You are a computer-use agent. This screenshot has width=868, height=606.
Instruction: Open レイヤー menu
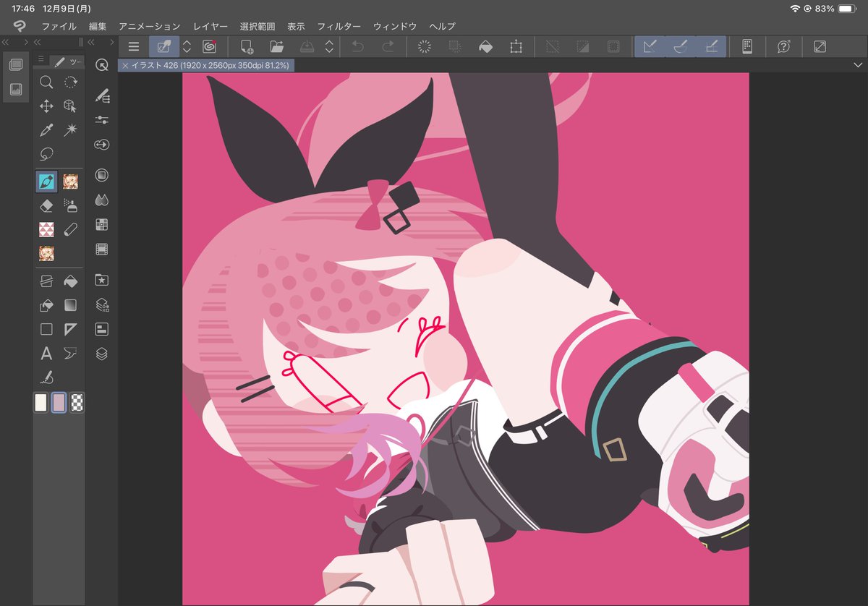click(x=210, y=26)
